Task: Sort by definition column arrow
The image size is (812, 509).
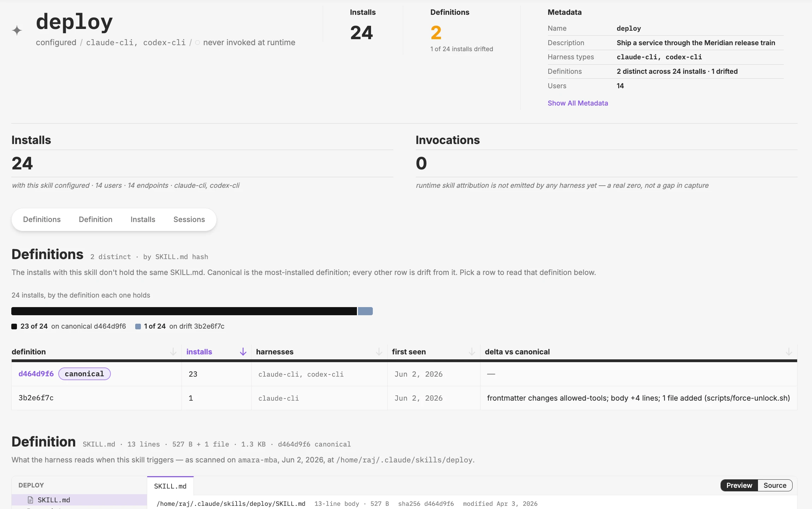Action: pyautogui.click(x=173, y=352)
